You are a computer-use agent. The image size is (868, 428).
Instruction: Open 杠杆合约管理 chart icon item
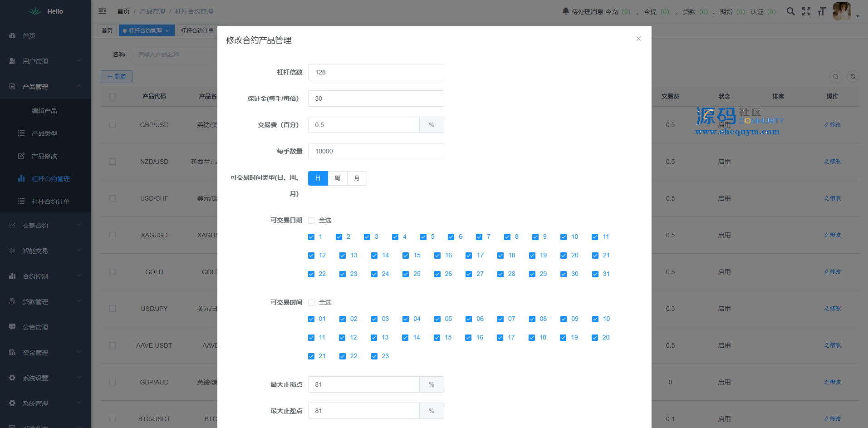point(21,178)
